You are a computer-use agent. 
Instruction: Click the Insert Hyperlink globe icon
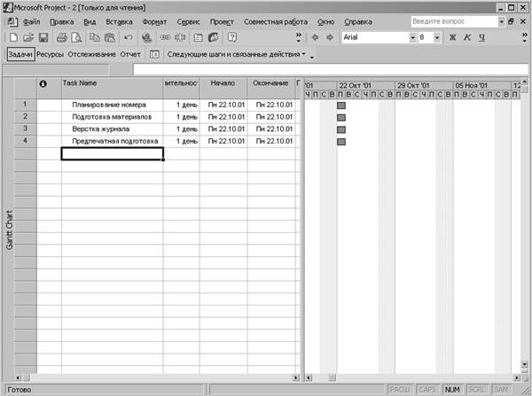pyautogui.click(x=146, y=37)
